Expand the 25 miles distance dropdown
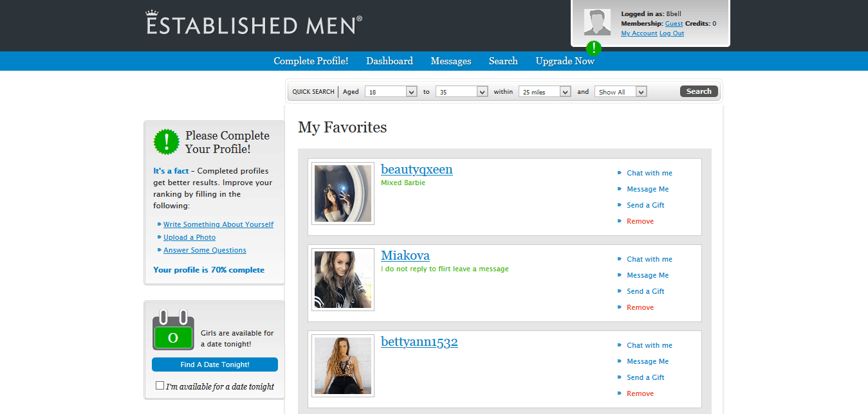Screen dimensions: 868x414 pyautogui.click(x=544, y=92)
